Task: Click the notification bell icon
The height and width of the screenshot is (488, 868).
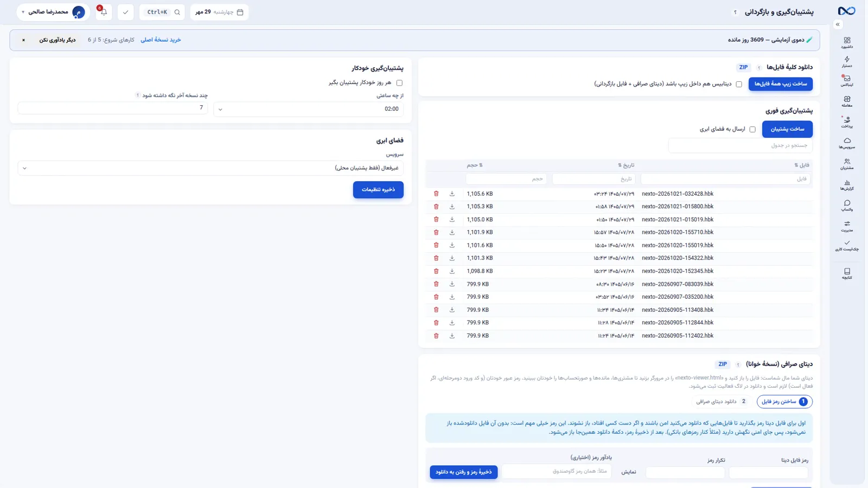Action: [104, 12]
